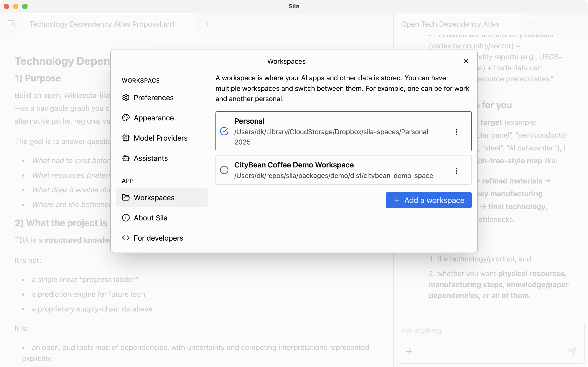The image size is (588, 367).
Task: Open the kebab menu for CityBean workspace
Action: [x=456, y=171]
